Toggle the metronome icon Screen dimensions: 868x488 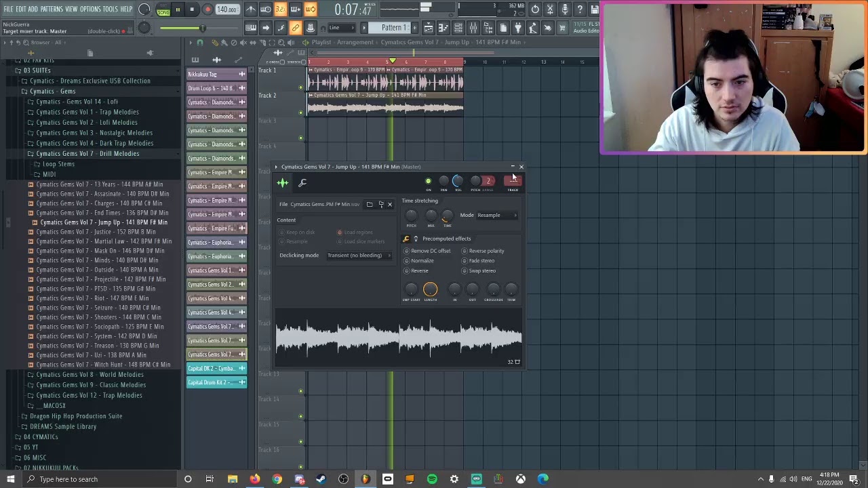coord(250,9)
